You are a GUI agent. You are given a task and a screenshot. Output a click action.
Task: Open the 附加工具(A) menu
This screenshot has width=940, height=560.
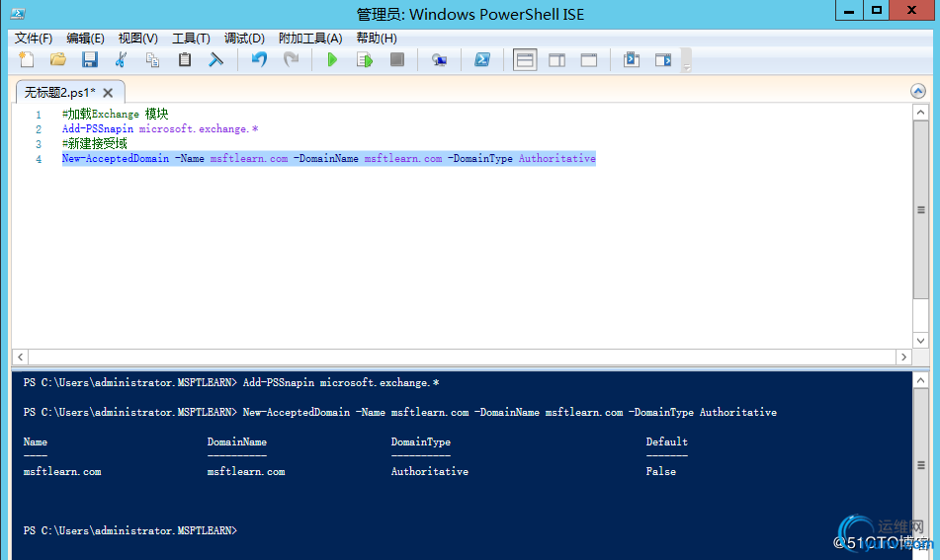coord(310,39)
